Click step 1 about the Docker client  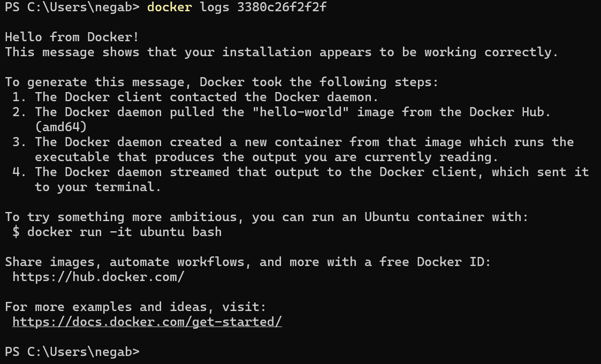coord(195,97)
